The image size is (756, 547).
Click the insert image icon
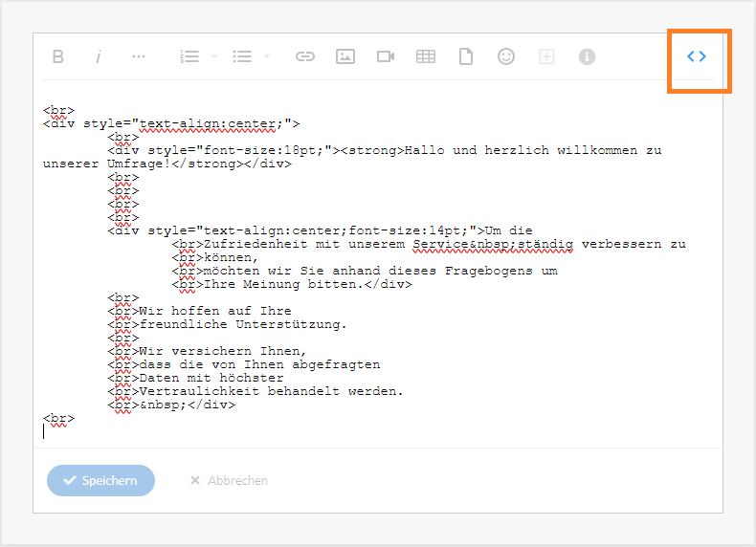345,56
